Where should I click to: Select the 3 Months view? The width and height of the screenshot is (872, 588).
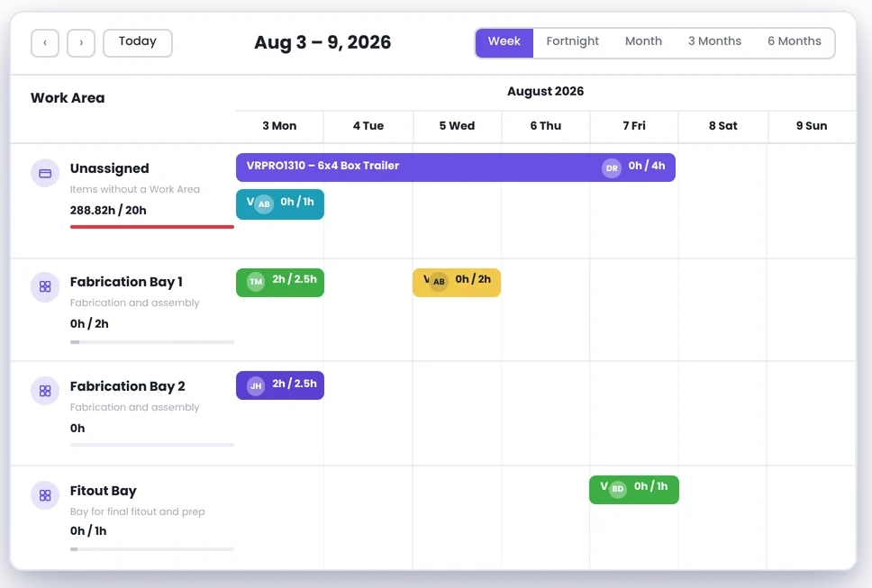coord(714,41)
